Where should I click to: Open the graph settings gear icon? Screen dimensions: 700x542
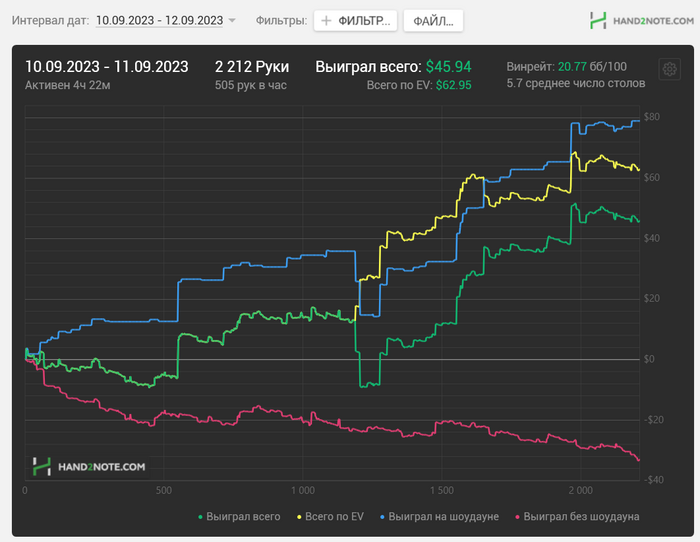(x=669, y=69)
